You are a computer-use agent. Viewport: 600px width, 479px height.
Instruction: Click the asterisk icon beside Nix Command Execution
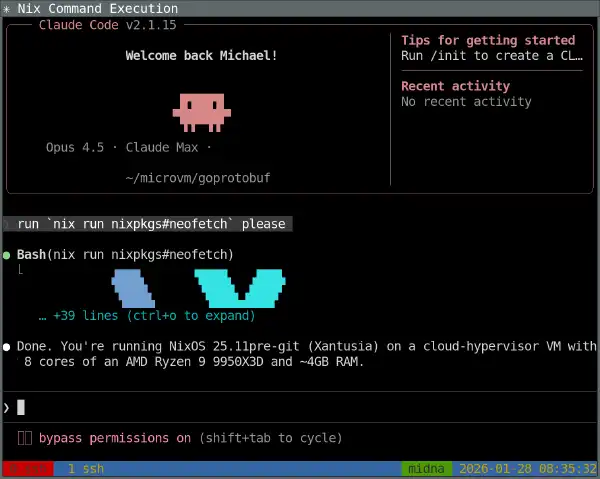pyautogui.click(x=7, y=8)
